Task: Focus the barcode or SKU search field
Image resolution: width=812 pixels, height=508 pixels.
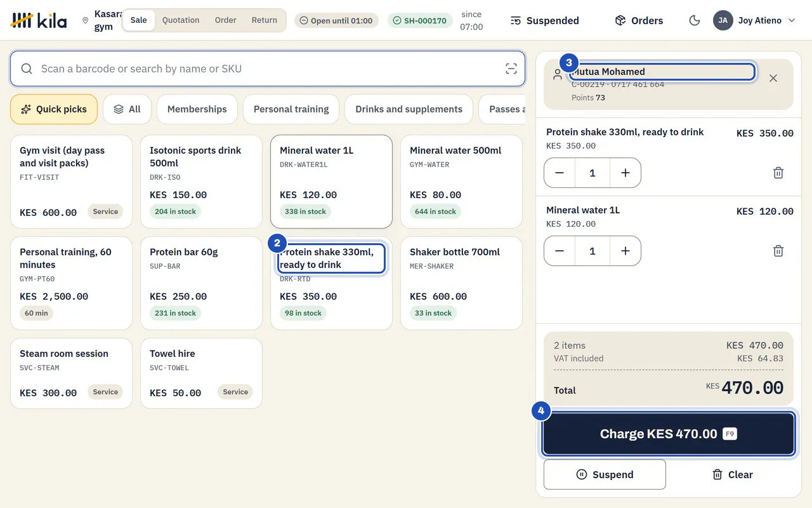Action: click(268, 69)
